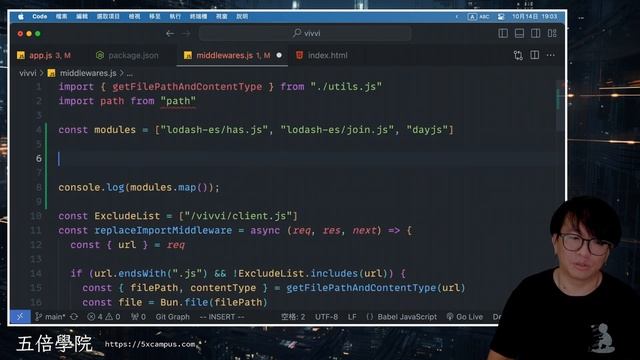Click the modules variable on line 4
This screenshot has height=360, width=640.
tap(115, 130)
